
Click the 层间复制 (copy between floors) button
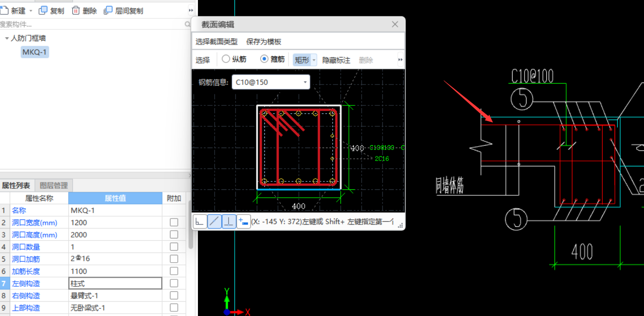[124, 11]
